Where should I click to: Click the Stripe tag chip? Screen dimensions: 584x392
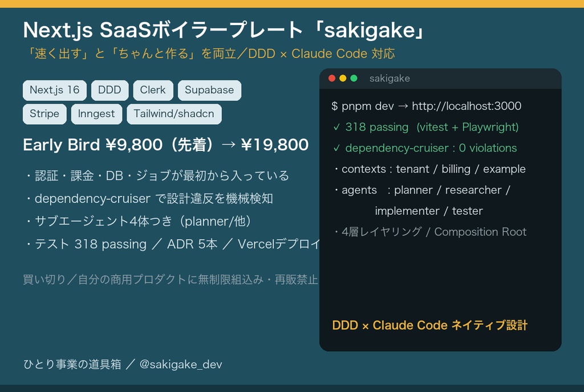click(x=44, y=114)
